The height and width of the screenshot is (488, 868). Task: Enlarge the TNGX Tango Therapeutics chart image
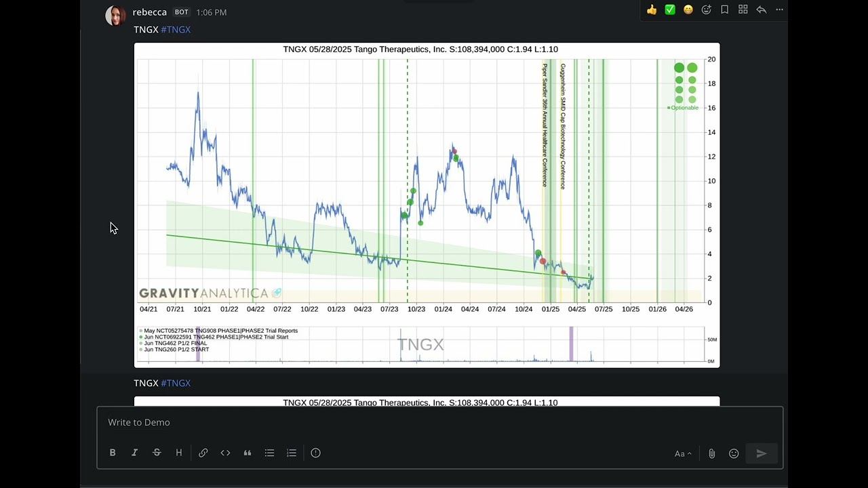(427, 205)
